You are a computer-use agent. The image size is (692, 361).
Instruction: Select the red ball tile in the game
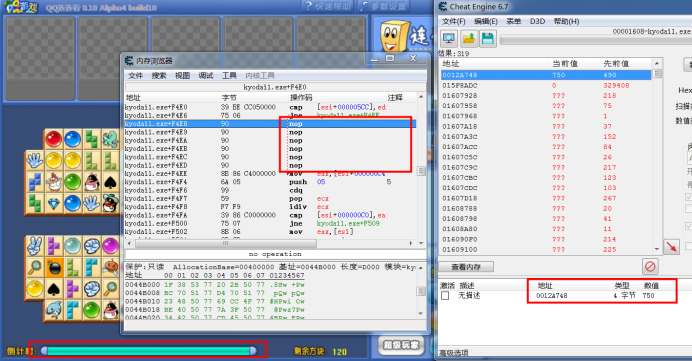click(x=53, y=139)
